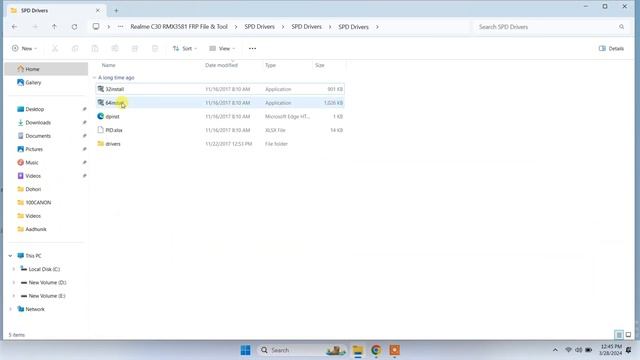Click the Rename toolbar icon

(115, 49)
